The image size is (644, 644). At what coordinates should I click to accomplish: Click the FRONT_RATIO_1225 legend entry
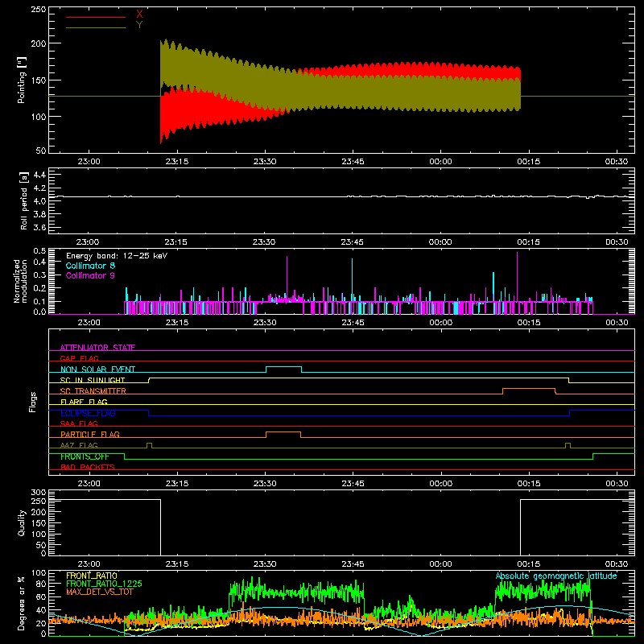[104, 584]
